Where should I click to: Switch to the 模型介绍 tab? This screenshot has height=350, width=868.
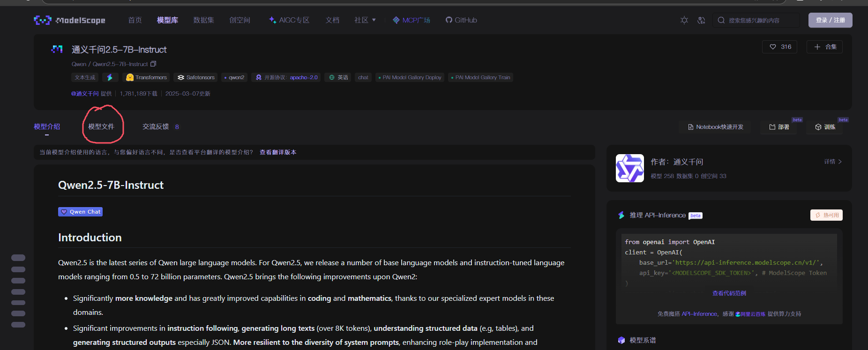coord(47,127)
